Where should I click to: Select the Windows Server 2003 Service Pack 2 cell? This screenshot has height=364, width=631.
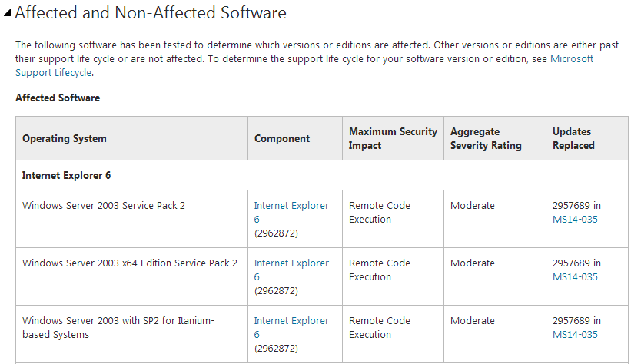(104, 206)
